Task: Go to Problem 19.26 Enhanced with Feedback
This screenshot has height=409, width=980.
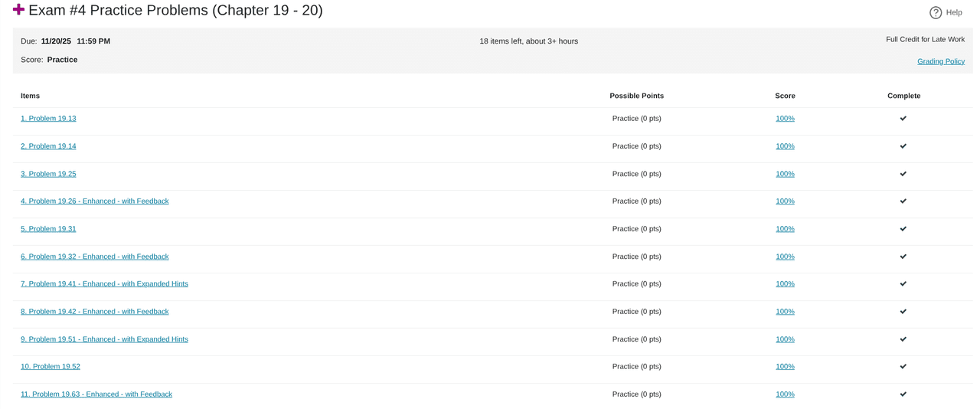Action: click(94, 201)
